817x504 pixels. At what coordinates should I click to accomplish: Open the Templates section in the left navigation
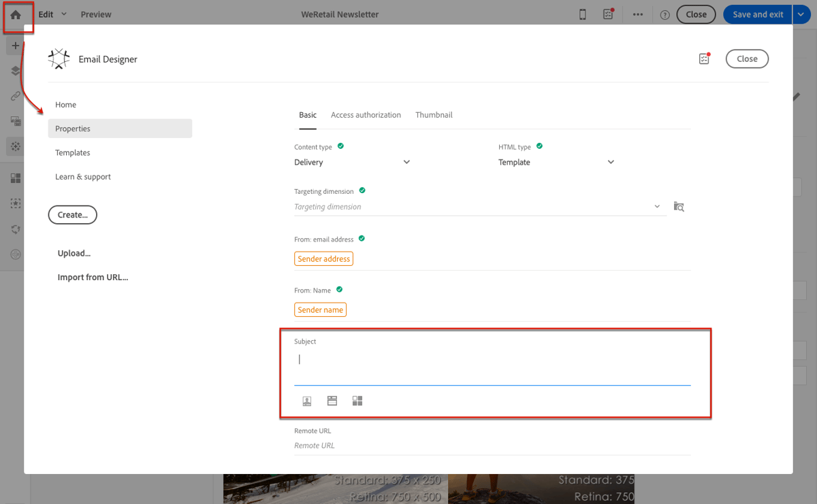click(x=72, y=152)
